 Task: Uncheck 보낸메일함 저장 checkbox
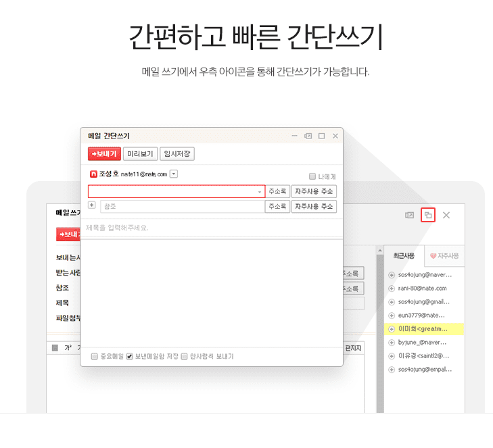coord(130,356)
